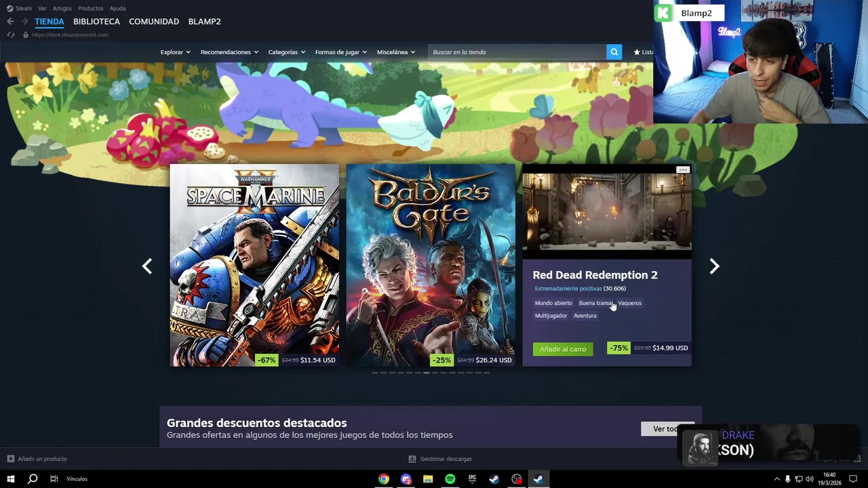Click the Red Dead Redemption 2 title

tap(595, 275)
